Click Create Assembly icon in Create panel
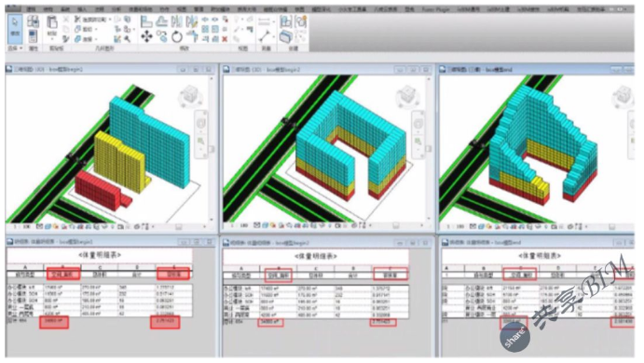Viewport: 644px width, 363px height. point(286,21)
